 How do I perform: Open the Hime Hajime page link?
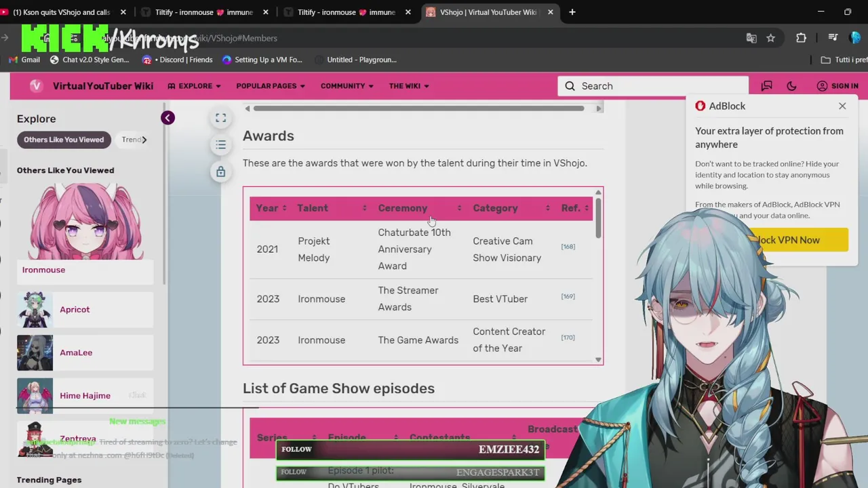[85, 396]
